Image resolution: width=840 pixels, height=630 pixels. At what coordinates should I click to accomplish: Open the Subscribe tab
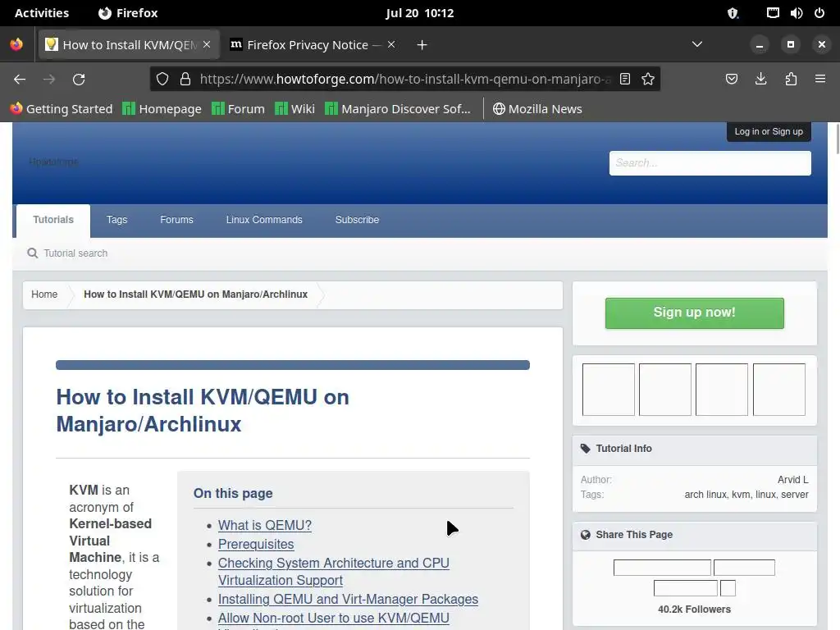358,220
